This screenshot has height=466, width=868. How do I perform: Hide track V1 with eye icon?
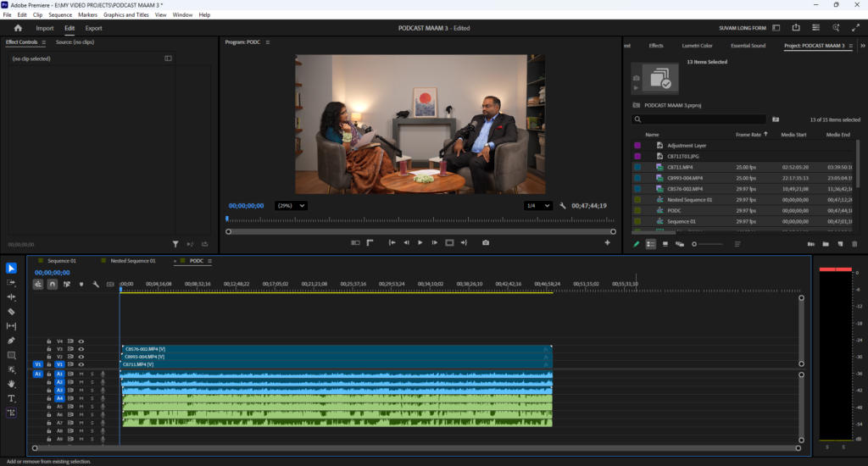coord(81,364)
